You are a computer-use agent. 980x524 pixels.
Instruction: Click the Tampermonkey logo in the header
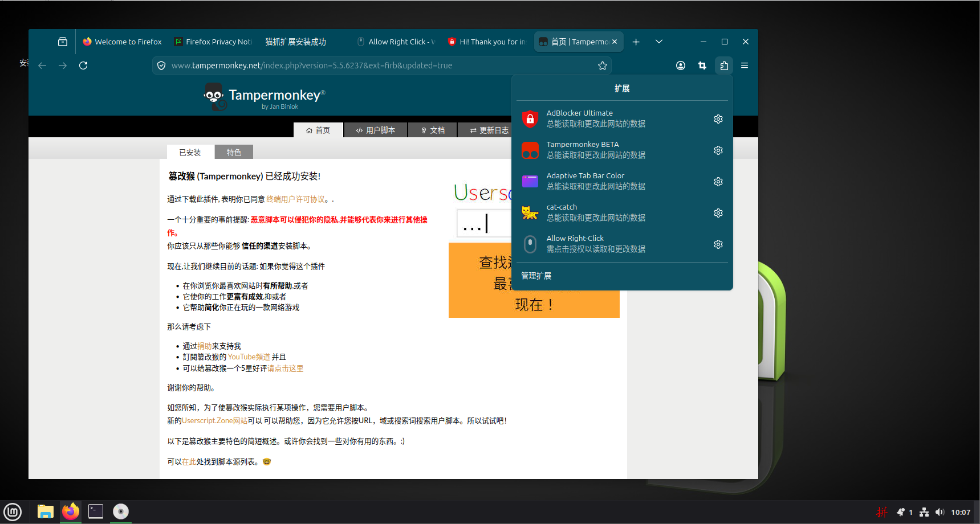tap(265, 97)
